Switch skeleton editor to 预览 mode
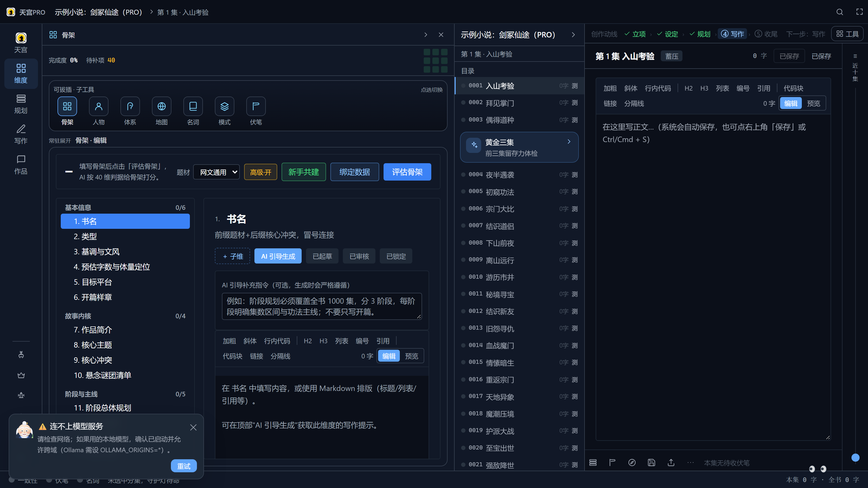Viewport: 868px width, 488px height. pos(411,356)
